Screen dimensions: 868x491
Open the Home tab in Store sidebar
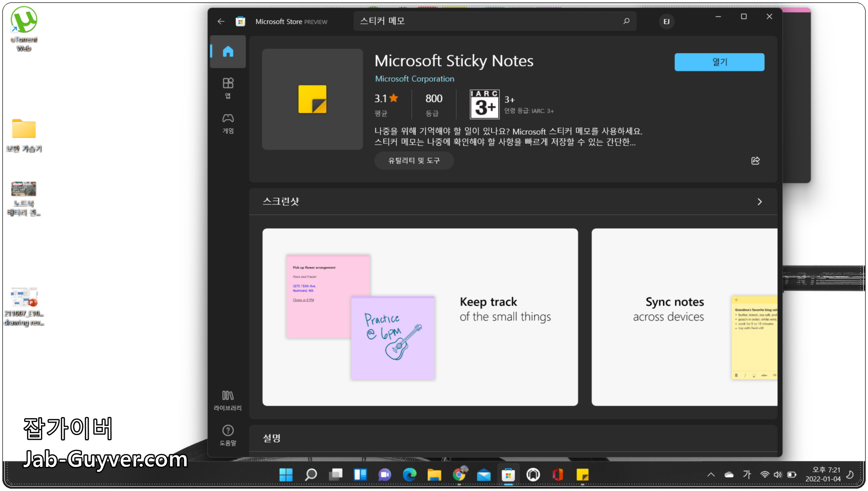coord(228,52)
